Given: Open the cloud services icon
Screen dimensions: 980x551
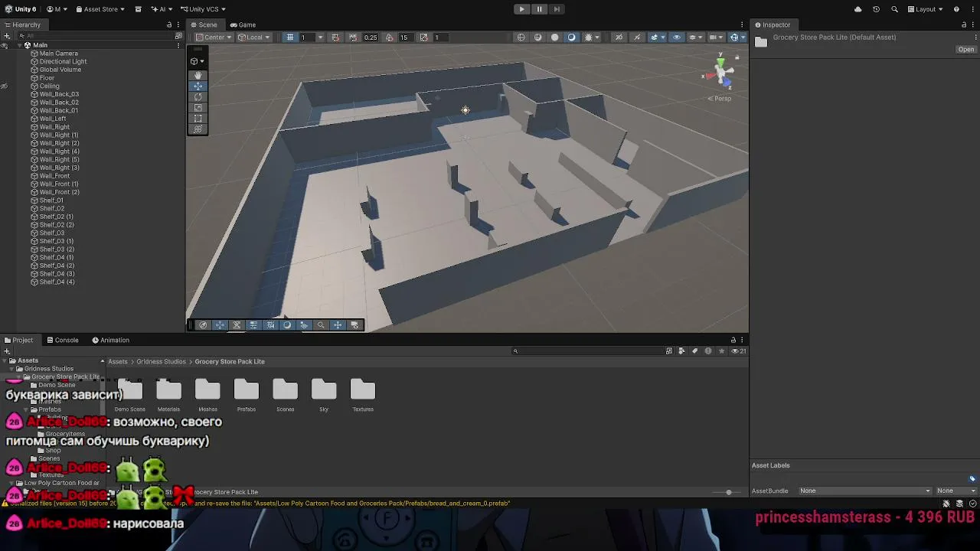Looking at the screenshot, I should [857, 9].
